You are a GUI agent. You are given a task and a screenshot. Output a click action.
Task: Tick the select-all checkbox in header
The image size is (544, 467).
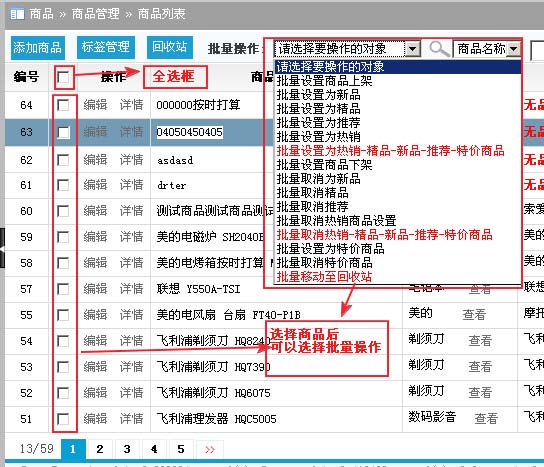[63, 77]
